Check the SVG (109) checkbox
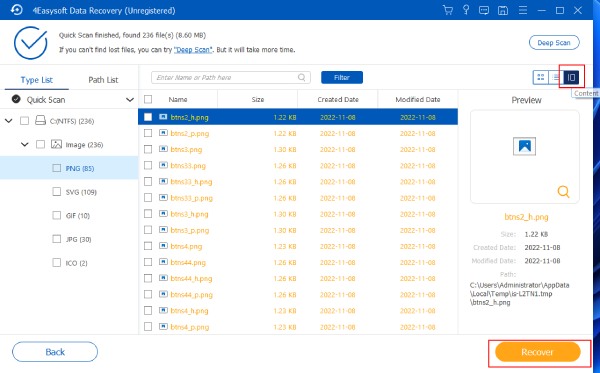The image size is (600, 373). (x=56, y=192)
